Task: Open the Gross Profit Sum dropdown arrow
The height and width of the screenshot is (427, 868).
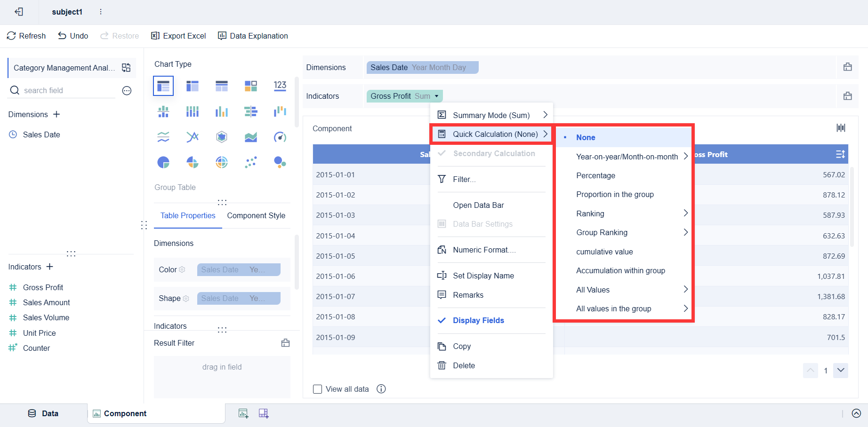Action: (437, 96)
